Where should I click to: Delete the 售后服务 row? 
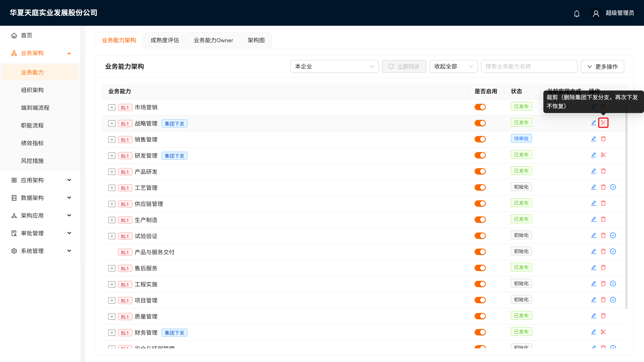[x=603, y=267]
